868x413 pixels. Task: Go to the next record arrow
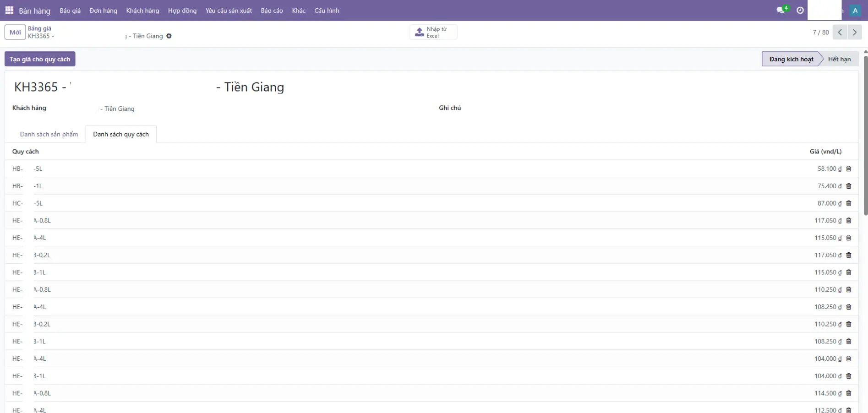[x=855, y=33]
